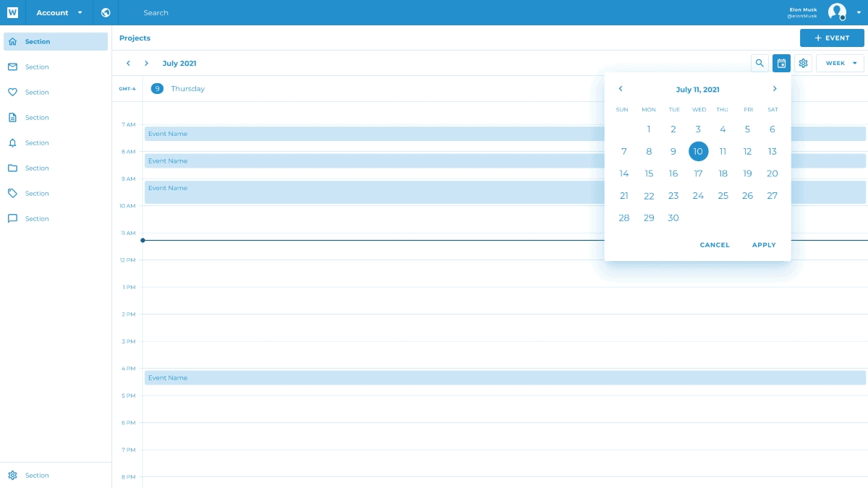Screen dimensions: 868x488
Task: Select day 1 in date picker
Action: [x=649, y=129]
